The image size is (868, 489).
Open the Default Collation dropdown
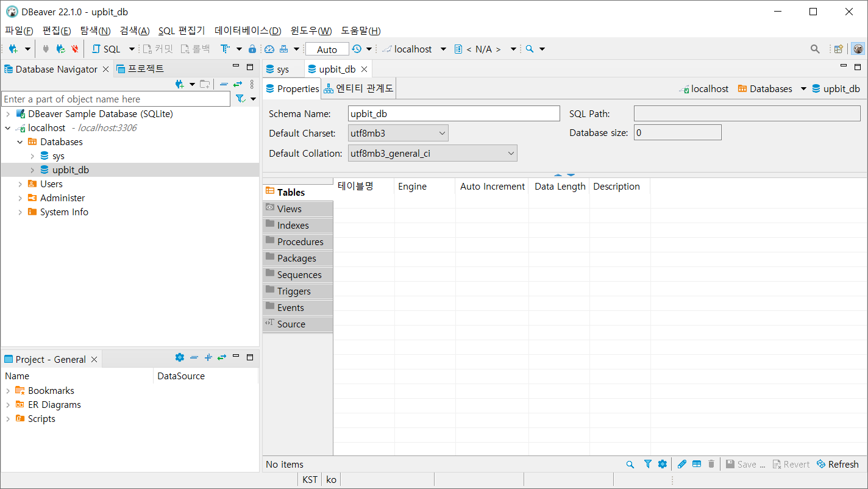(x=433, y=154)
